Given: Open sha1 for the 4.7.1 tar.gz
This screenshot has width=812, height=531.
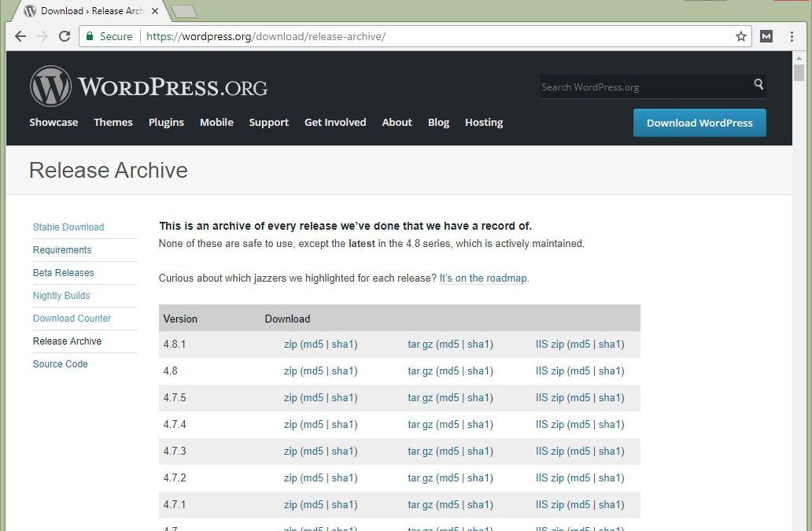Looking at the screenshot, I should pos(479,504).
